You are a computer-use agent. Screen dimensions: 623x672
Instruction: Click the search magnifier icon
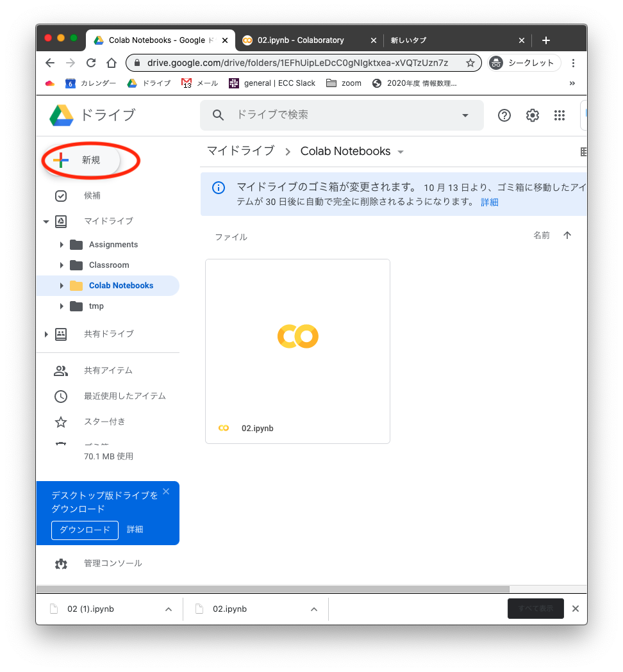(219, 115)
